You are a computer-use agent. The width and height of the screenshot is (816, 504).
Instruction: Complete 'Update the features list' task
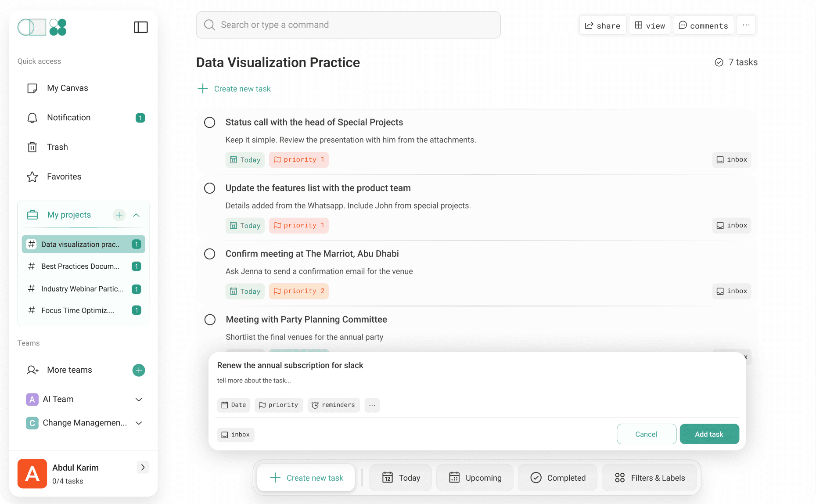click(x=209, y=188)
